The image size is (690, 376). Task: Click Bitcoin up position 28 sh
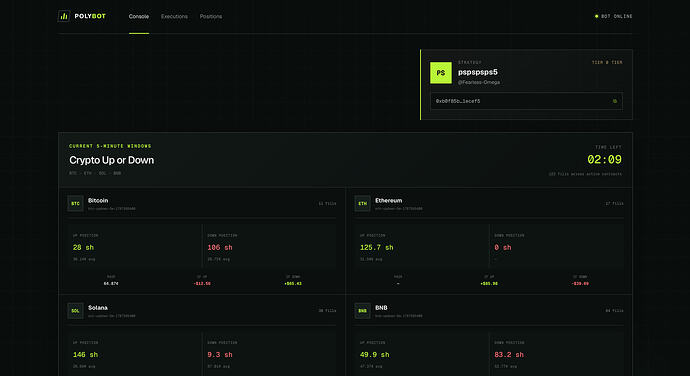click(83, 248)
